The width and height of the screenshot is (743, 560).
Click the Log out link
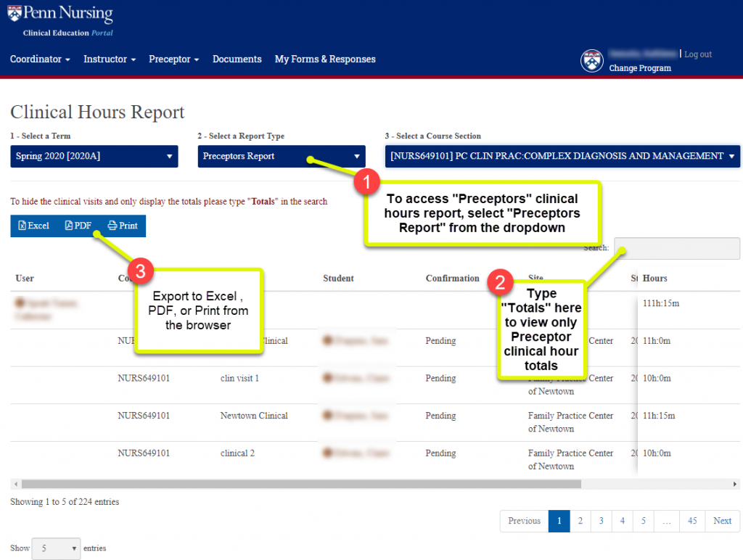(697, 54)
